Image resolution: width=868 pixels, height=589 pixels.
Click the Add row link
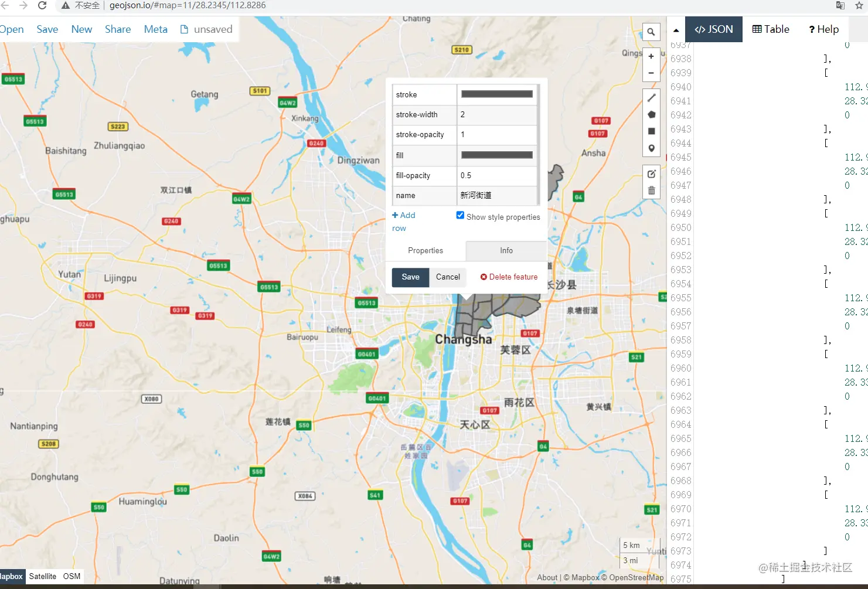pyautogui.click(x=403, y=222)
